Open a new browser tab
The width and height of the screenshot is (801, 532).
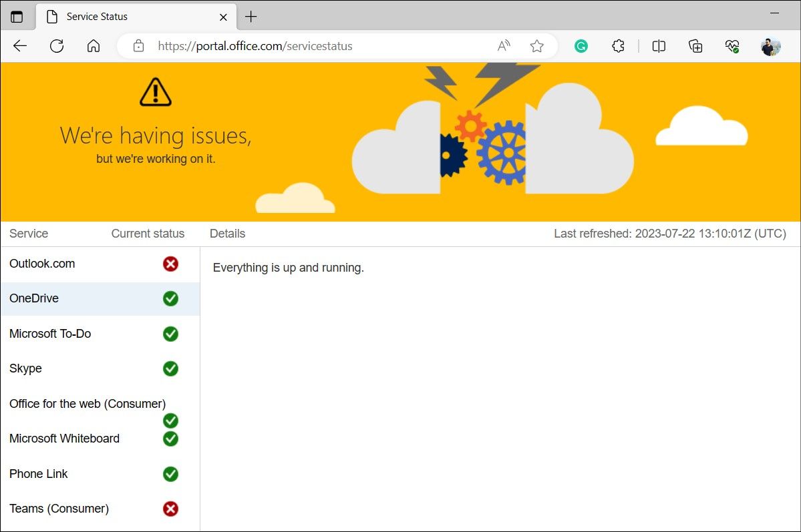(251, 16)
